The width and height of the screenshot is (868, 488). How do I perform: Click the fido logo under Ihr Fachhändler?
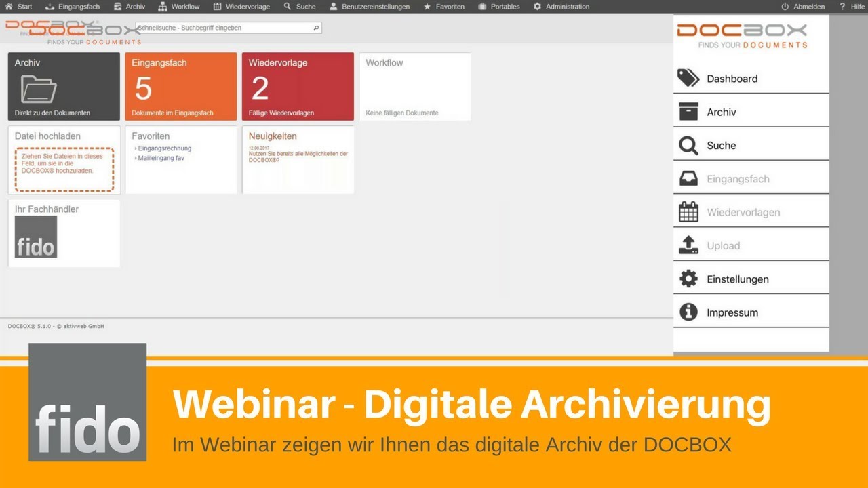[x=36, y=237]
